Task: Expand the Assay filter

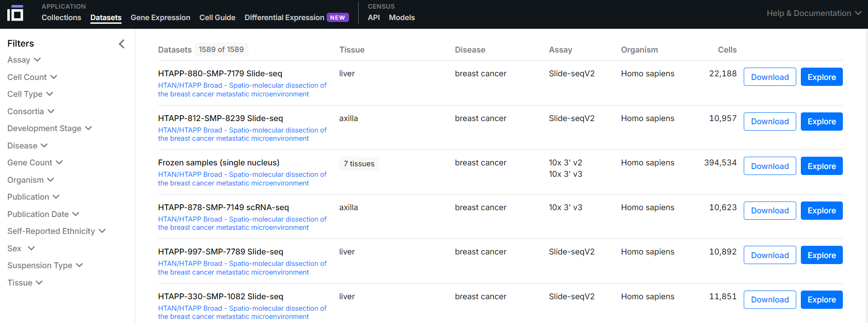Action: point(24,60)
